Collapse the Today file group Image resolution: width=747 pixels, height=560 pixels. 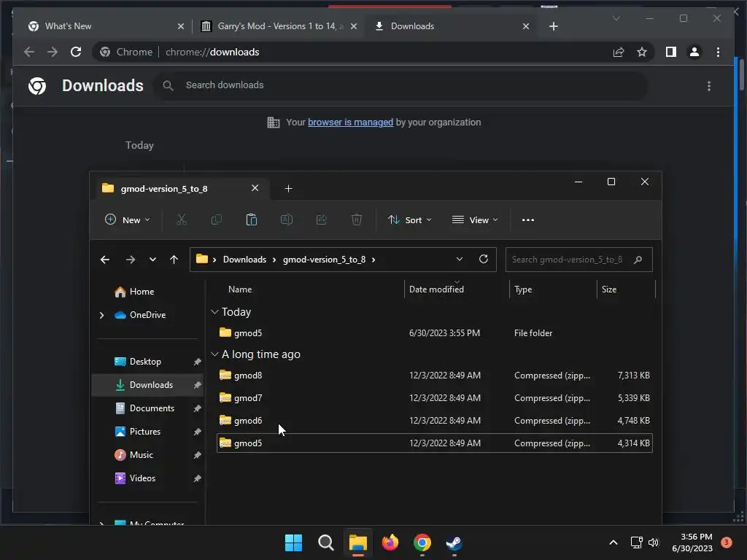(x=215, y=312)
